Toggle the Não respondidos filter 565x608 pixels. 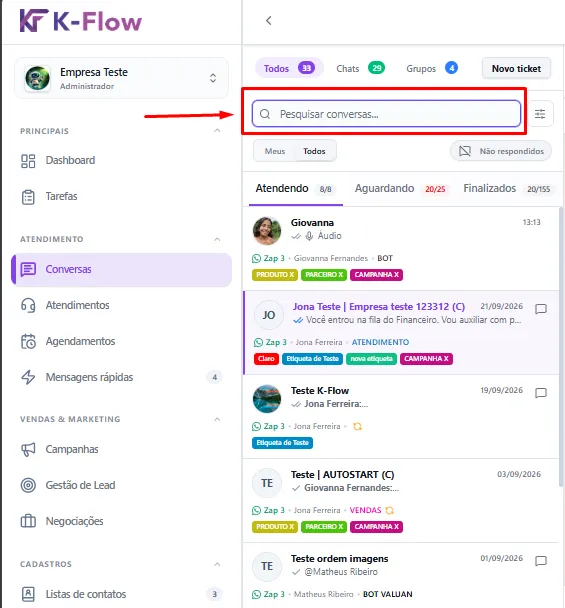pos(501,151)
